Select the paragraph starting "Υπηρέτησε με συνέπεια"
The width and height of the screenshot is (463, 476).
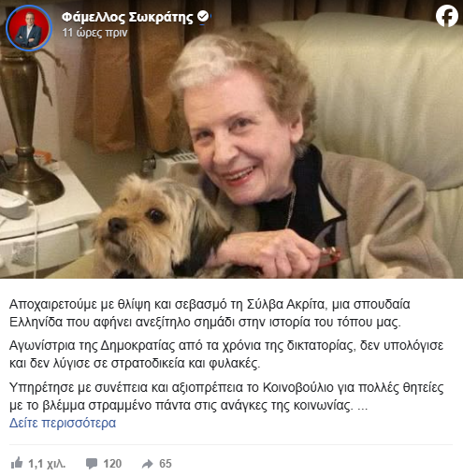click(226, 397)
